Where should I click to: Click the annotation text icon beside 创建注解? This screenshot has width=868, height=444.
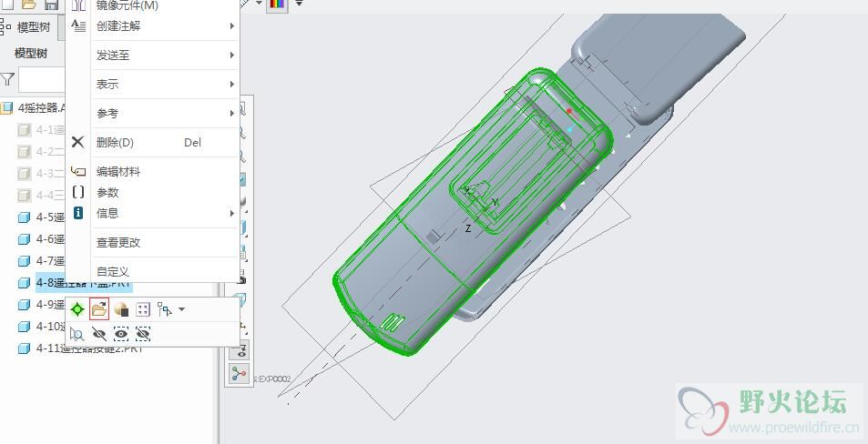coord(78,25)
